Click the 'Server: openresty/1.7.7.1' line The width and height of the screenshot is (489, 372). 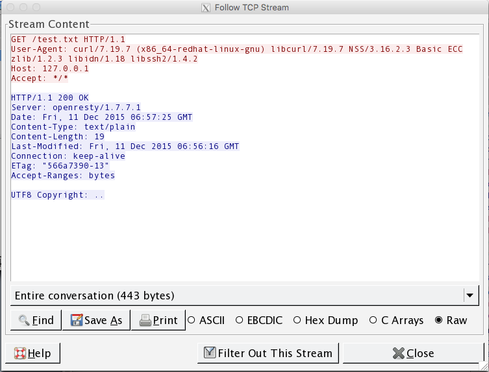point(76,107)
